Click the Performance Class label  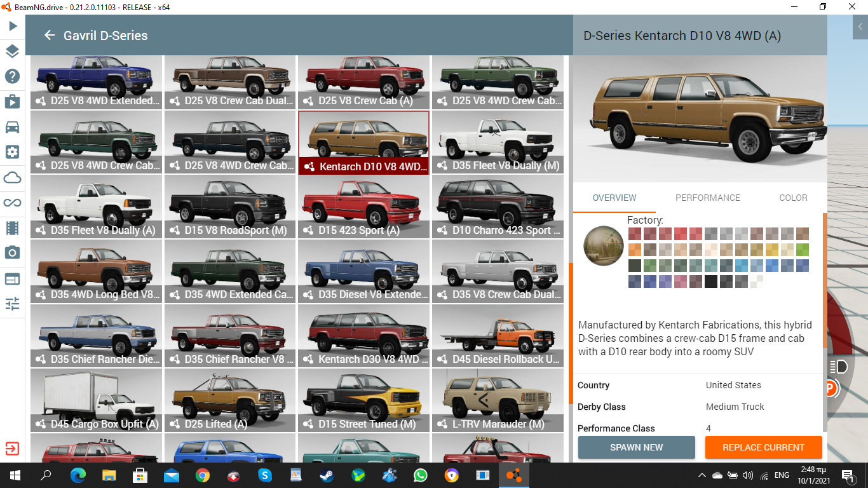pos(616,428)
